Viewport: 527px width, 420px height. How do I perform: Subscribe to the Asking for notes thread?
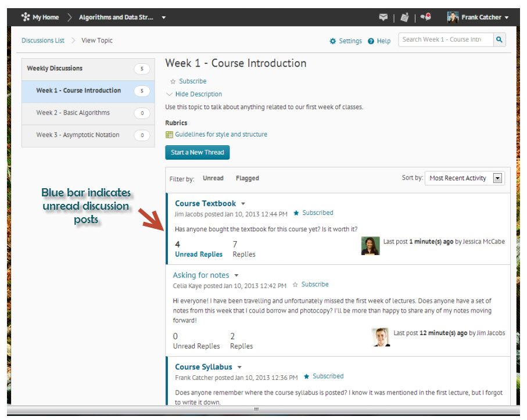coord(295,285)
